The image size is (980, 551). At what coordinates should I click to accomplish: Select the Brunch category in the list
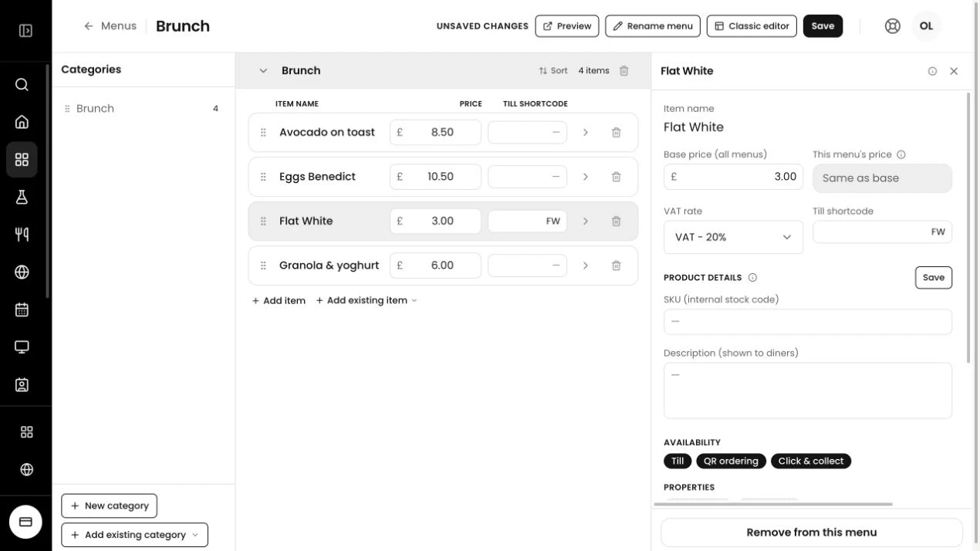(x=144, y=109)
